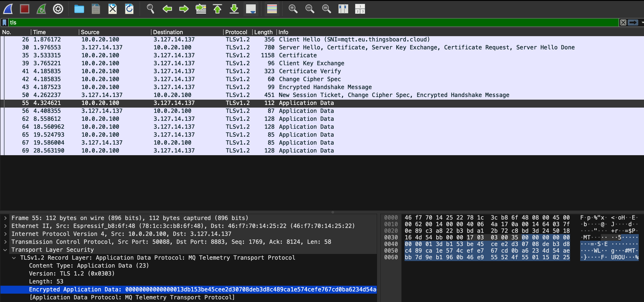Select packet 39 Client Key Exchange
This screenshot has width=644, height=302.
tap(322, 63)
